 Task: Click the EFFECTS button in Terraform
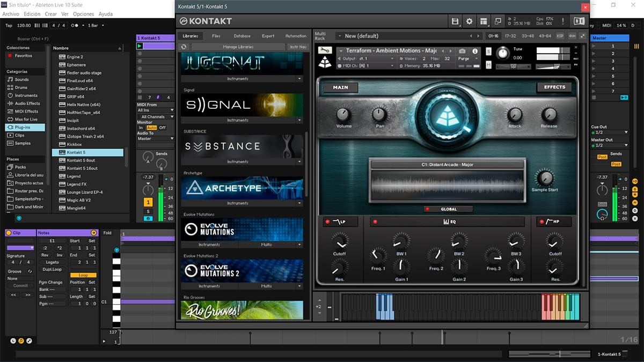554,87
